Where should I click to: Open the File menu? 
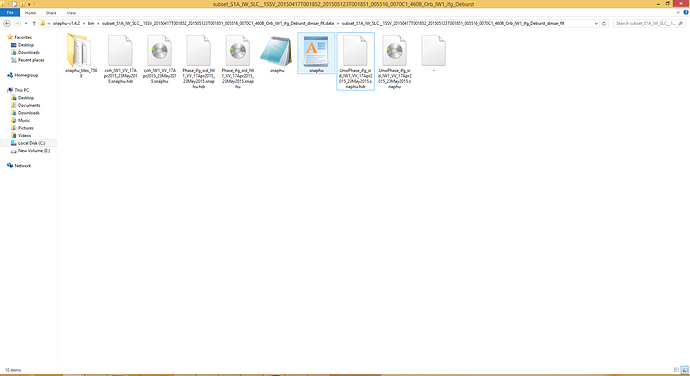coord(10,13)
